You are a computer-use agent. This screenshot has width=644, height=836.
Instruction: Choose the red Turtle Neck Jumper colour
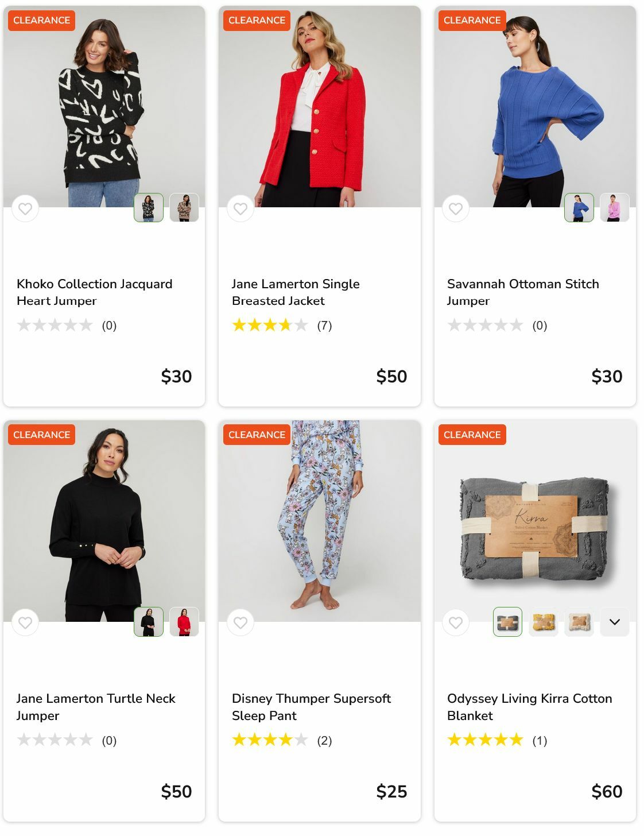pos(184,622)
